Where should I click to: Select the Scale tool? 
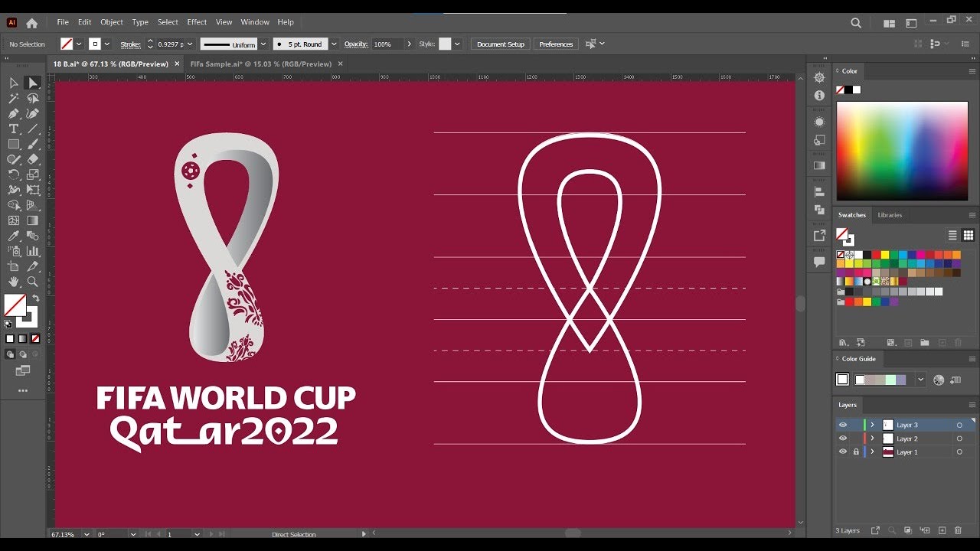tap(32, 174)
